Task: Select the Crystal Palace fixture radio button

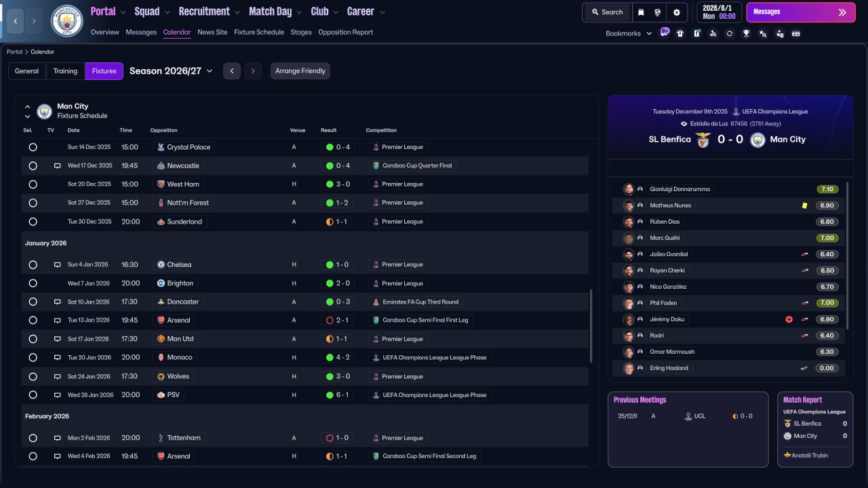Action: (33, 147)
